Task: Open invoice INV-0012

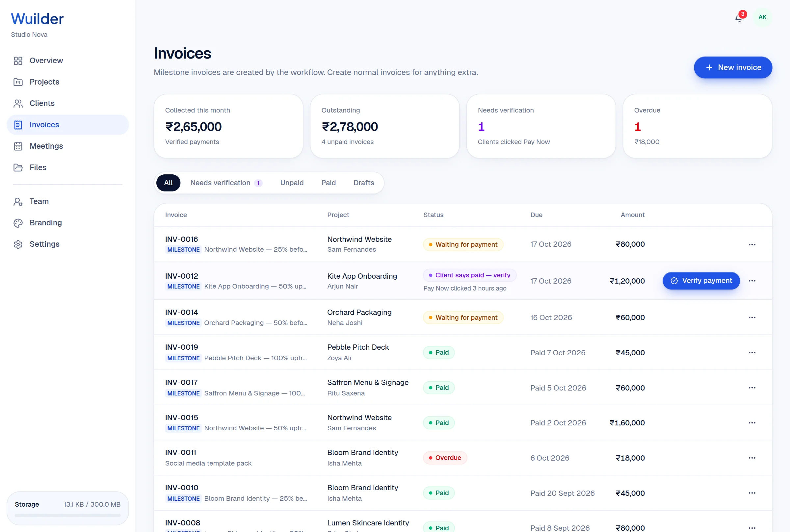Action: click(182, 276)
